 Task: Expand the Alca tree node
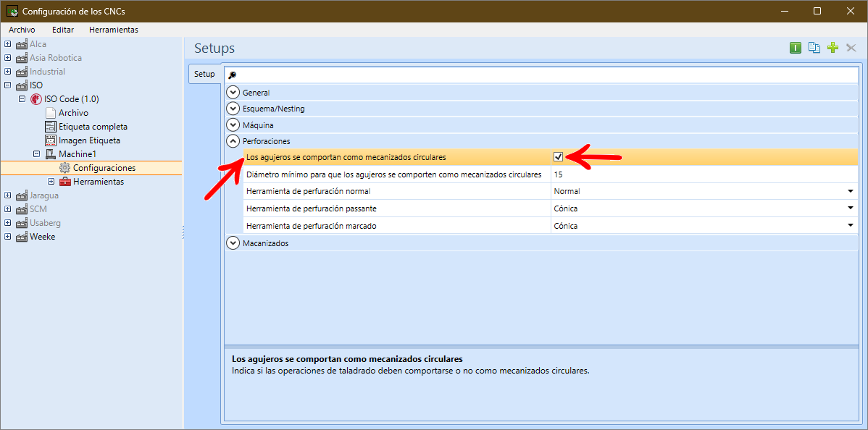tap(8, 43)
